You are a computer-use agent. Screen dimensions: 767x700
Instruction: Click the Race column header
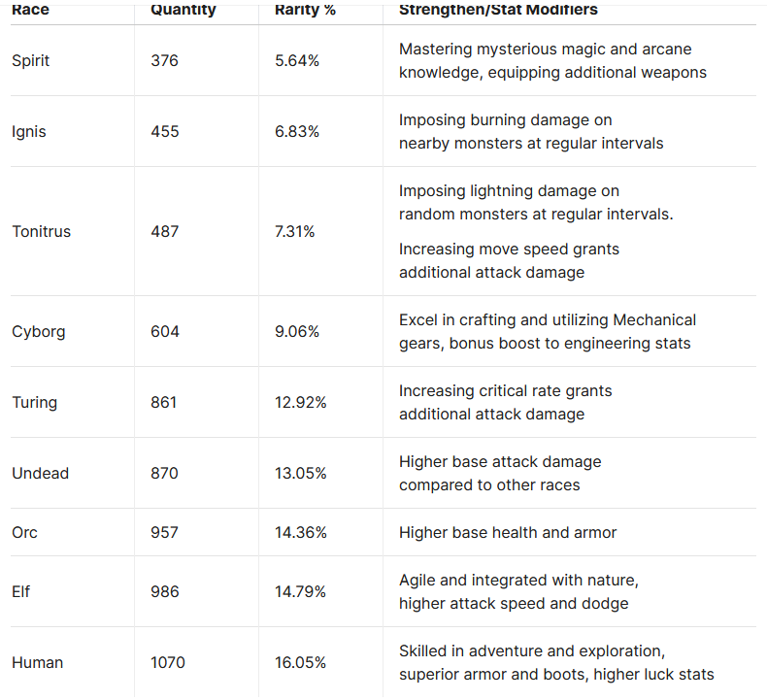pos(30,10)
